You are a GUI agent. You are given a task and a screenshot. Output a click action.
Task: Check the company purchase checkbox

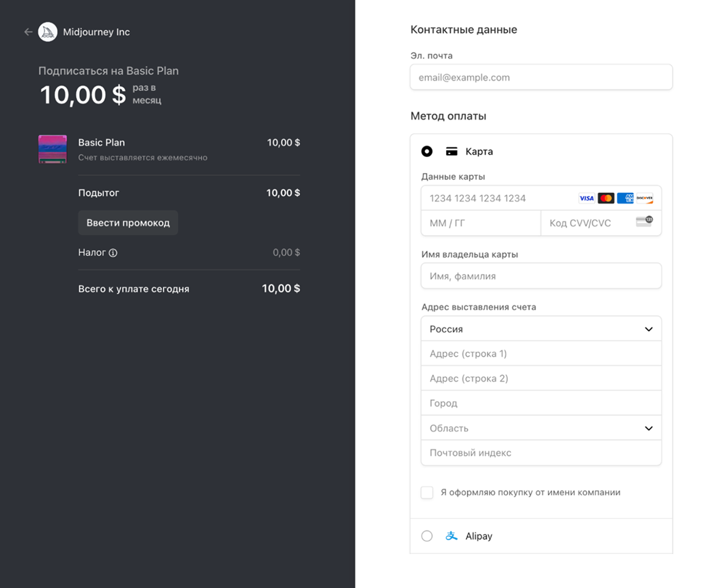click(x=427, y=492)
